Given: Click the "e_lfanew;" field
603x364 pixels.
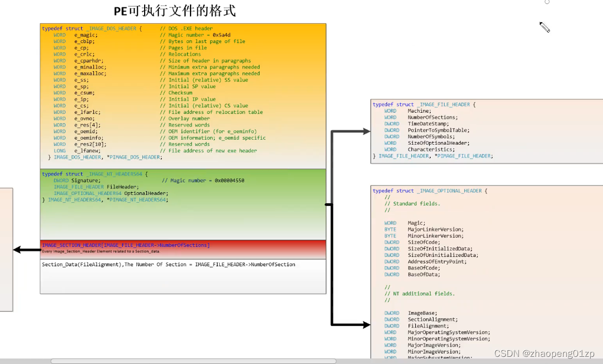Looking at the screenshot, I should click(88, 151).
